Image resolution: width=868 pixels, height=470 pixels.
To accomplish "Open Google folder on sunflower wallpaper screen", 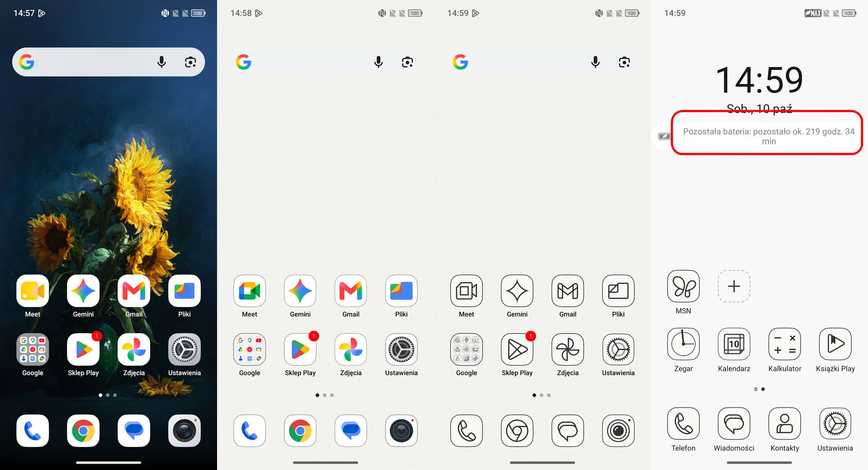I will [33, 350].
